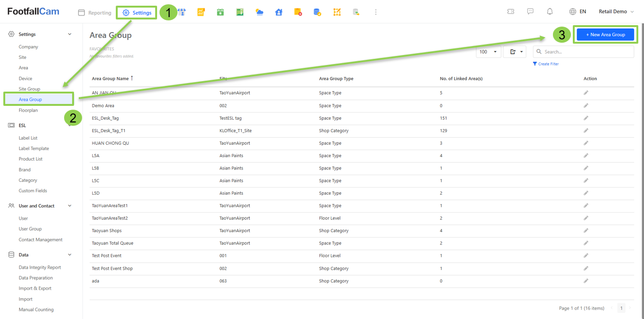Open the export options dropdown

point(514,52)
